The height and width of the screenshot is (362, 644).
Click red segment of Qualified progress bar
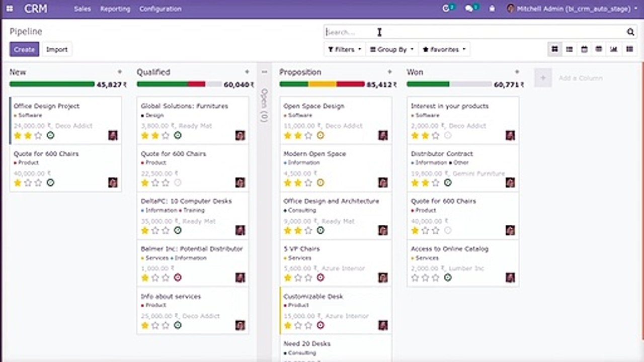tap(197, 84)
